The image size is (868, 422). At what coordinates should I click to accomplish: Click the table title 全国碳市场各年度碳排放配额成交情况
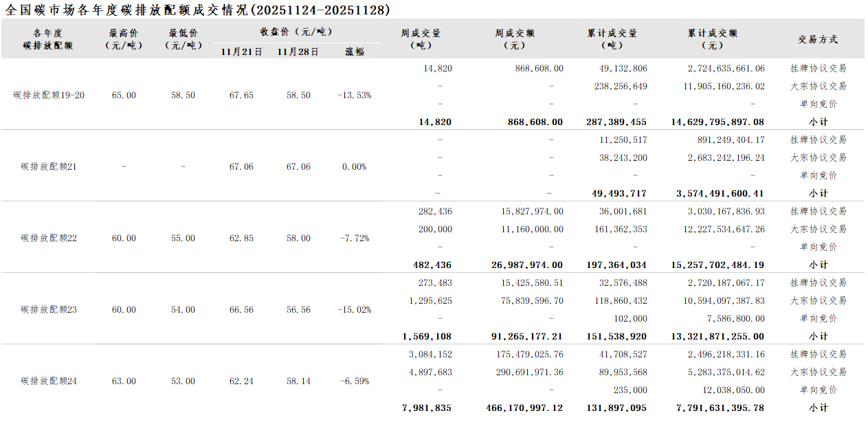coord(127,10)
